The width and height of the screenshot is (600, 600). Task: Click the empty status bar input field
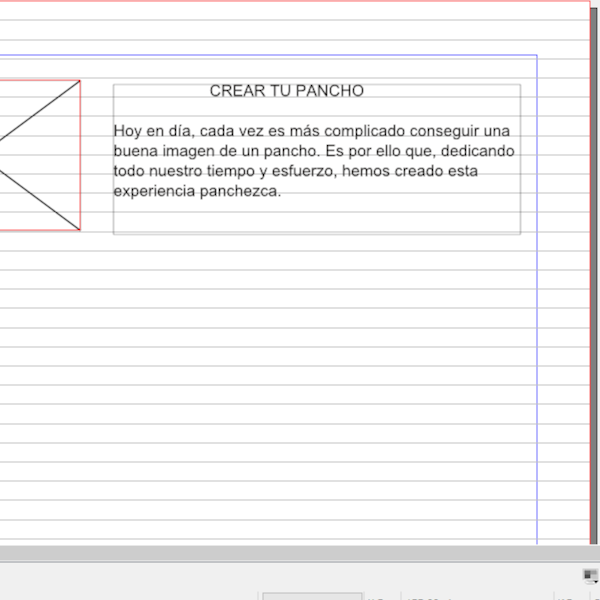[311, 597]
